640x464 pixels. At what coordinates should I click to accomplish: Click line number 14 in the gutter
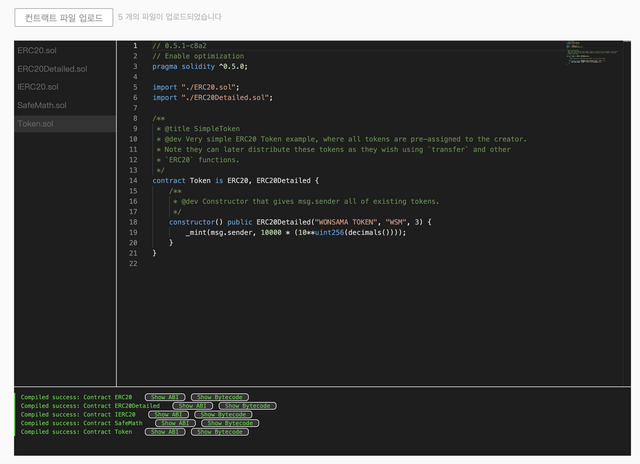click(133, 180)
